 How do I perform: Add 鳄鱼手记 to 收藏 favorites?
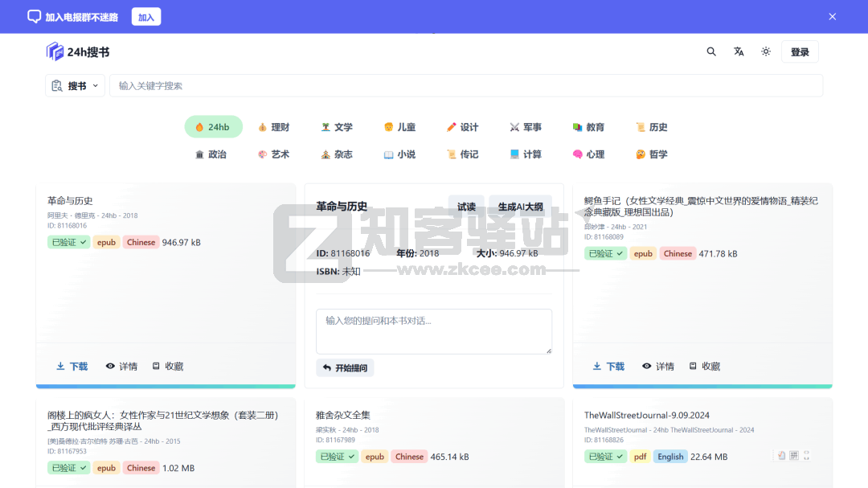(704, 367)
